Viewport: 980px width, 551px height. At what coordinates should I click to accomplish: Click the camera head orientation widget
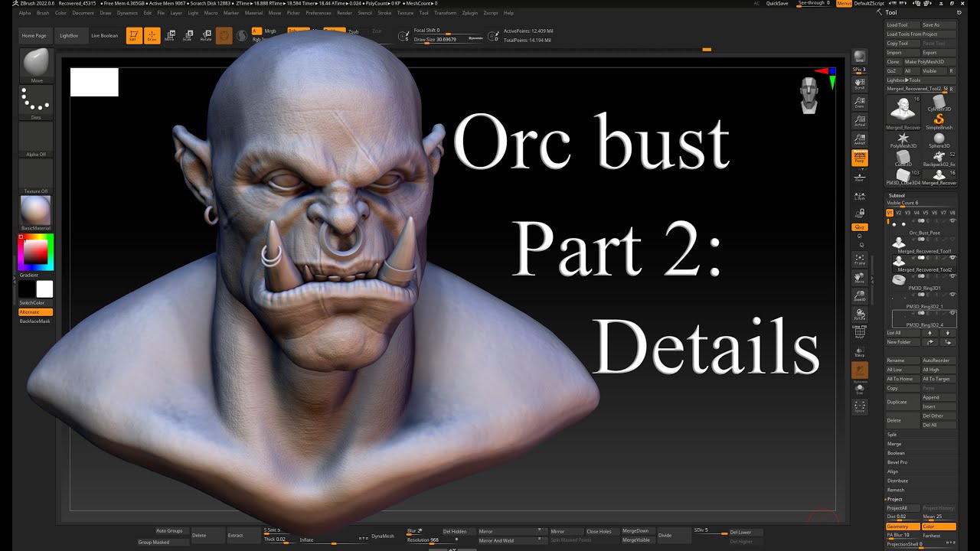810,96
